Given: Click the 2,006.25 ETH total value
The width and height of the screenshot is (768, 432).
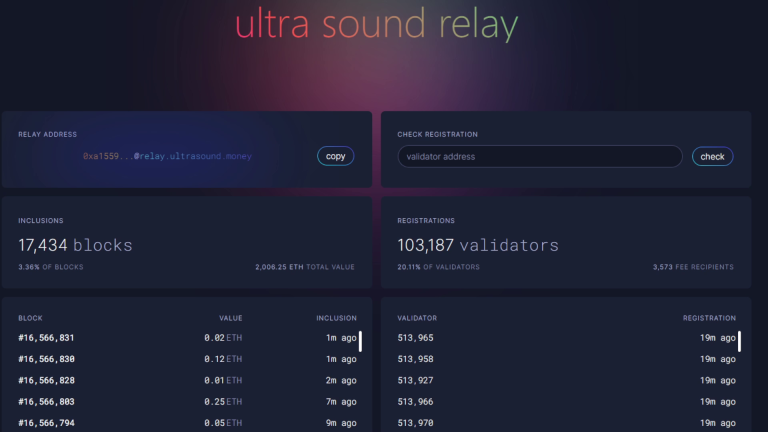Looking at the screenshot, I should (305, 267).
